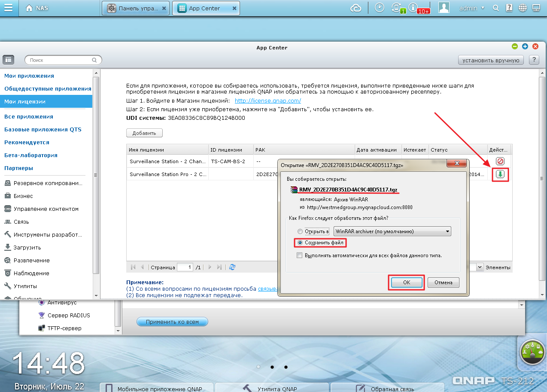Screen dimensions: 547x392
Task: Switch to the Панель управления tab
Action: (136, 8)
